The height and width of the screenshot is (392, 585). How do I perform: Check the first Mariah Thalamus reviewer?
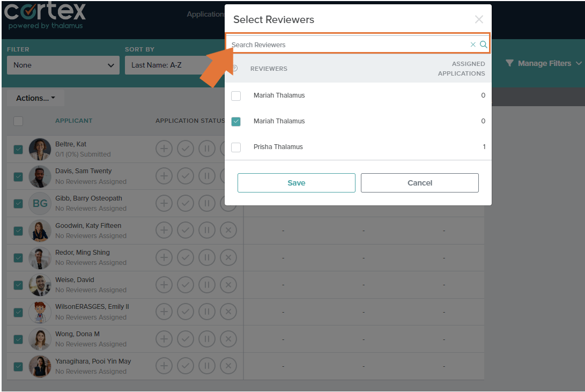coord(236,95)
